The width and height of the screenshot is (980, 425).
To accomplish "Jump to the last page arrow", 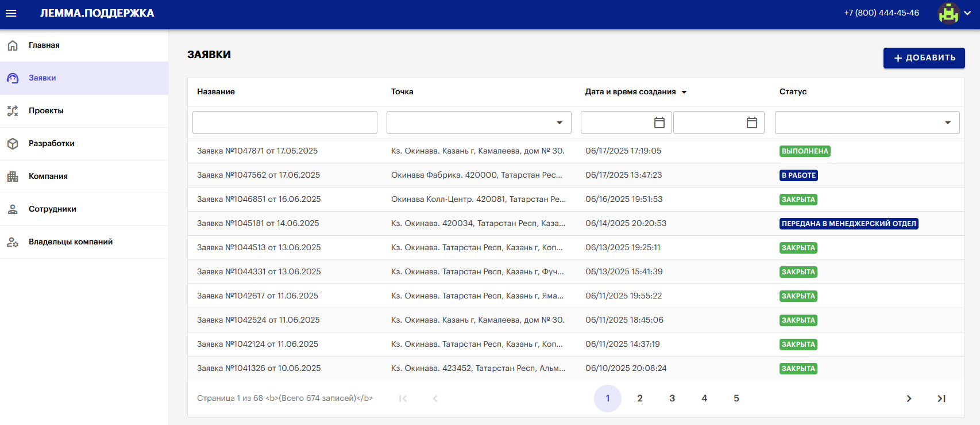I will click(941, 399).
